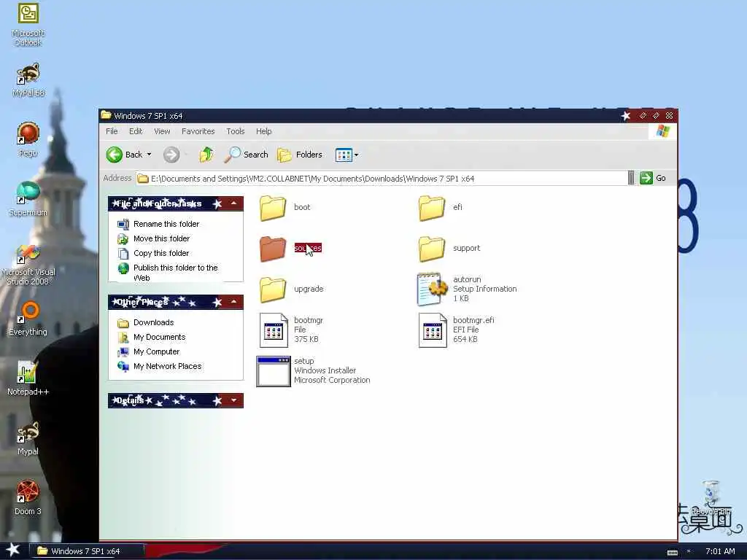Go to Downloads in Other Places
This screenshot has width=747, height=560.
153,322
